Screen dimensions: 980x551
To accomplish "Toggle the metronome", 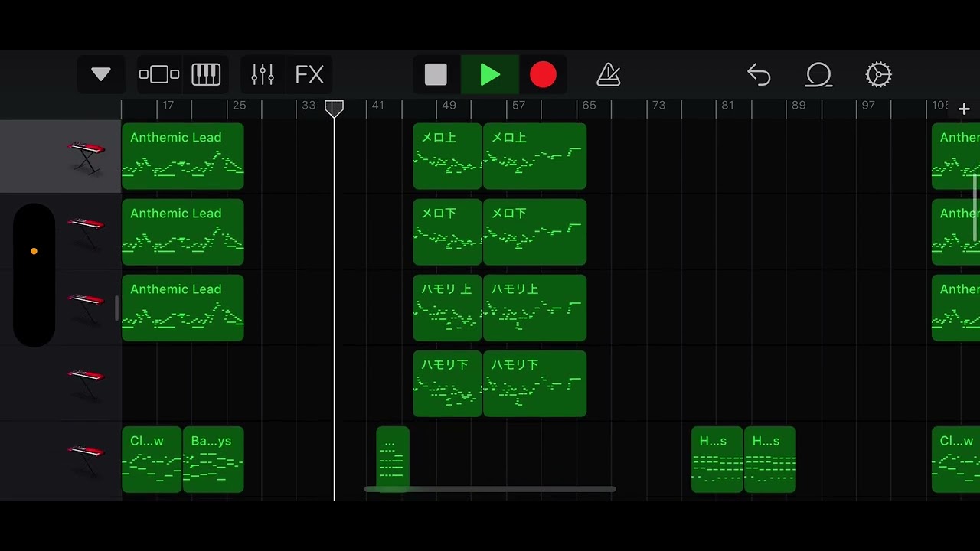I will (609, 75).
